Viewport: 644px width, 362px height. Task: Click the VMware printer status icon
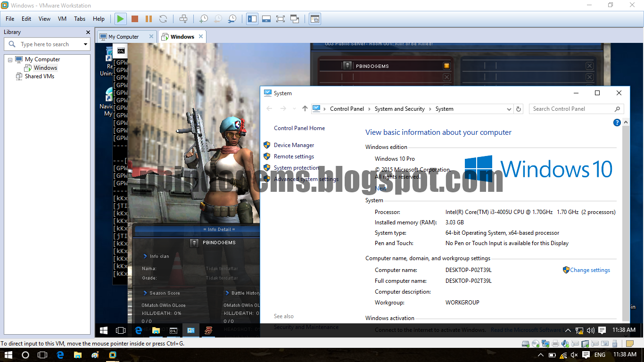555,344
